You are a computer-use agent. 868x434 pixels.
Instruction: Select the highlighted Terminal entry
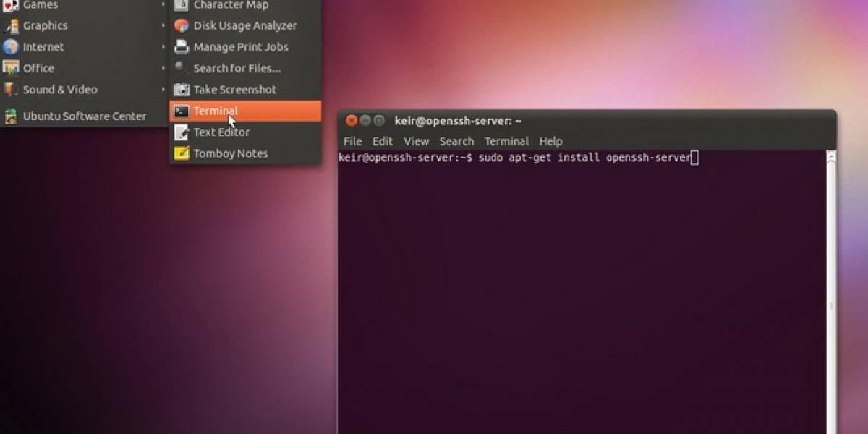[x=245, y=111]
